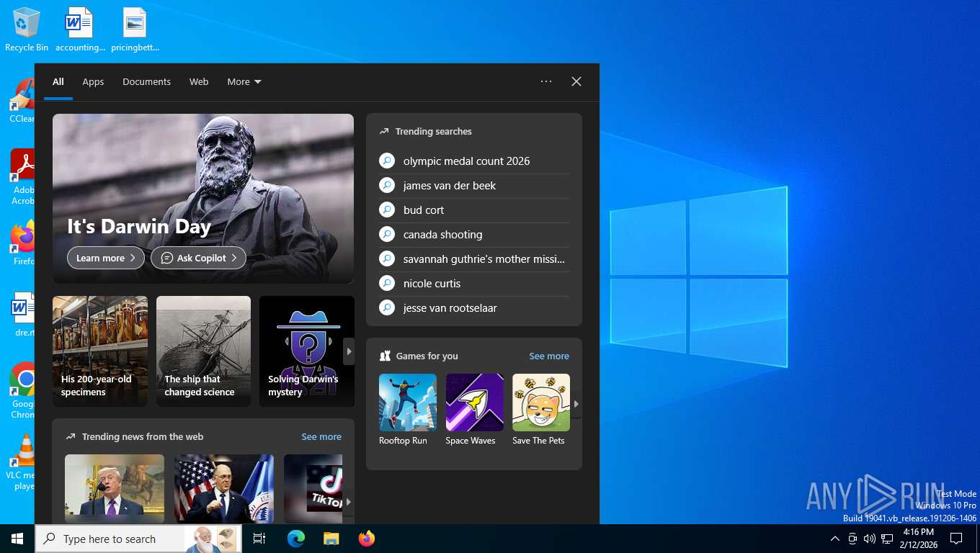
Task: Click the Type here to search box
Action: click(138, 539)
